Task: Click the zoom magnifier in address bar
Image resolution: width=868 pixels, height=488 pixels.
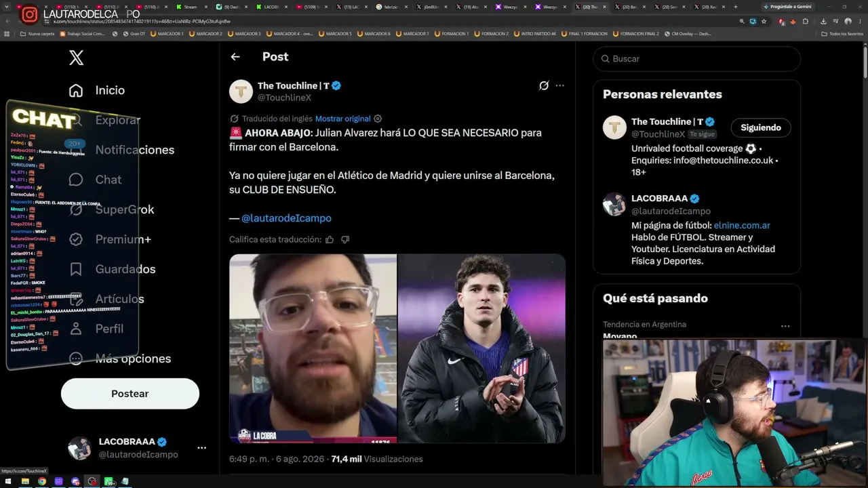Action: [x=742, y=21]
